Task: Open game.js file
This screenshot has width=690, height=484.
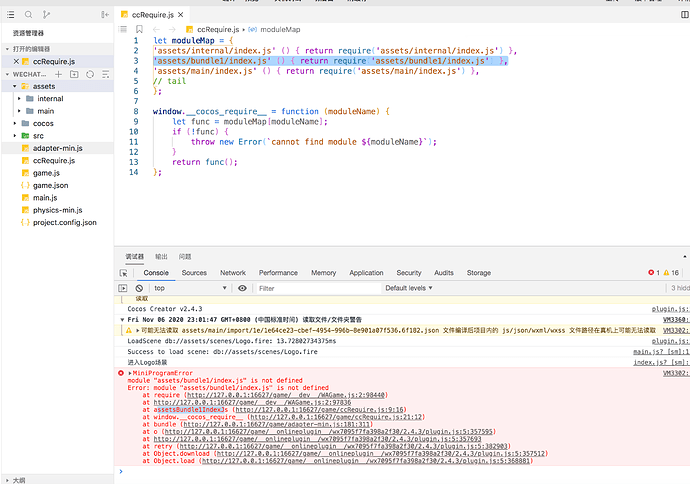Action: [x=57, y=173]
